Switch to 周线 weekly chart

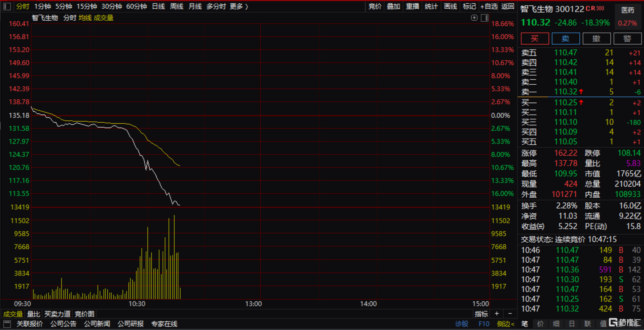(x=177, y=7)
